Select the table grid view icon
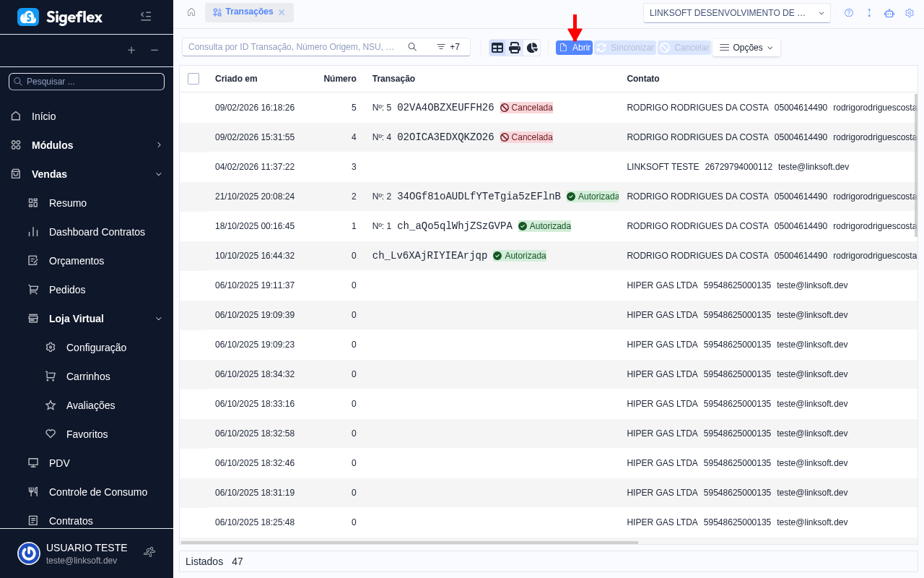Viewport: 924px width, 578px height. 497,48
